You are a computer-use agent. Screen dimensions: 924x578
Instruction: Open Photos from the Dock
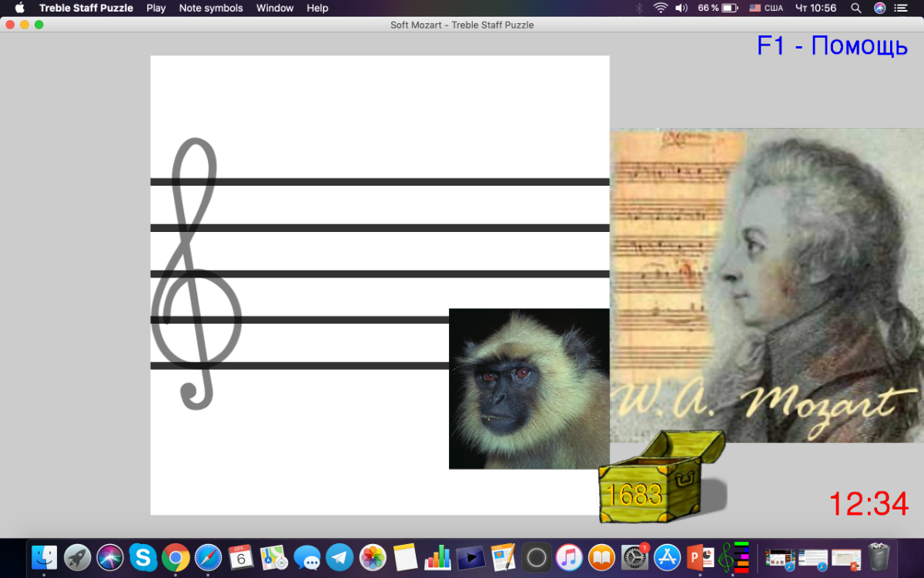point(373,556)
